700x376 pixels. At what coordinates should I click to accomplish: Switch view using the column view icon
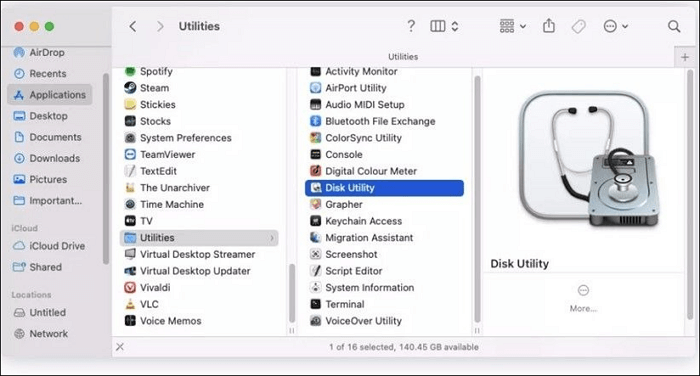coord(438,26)
